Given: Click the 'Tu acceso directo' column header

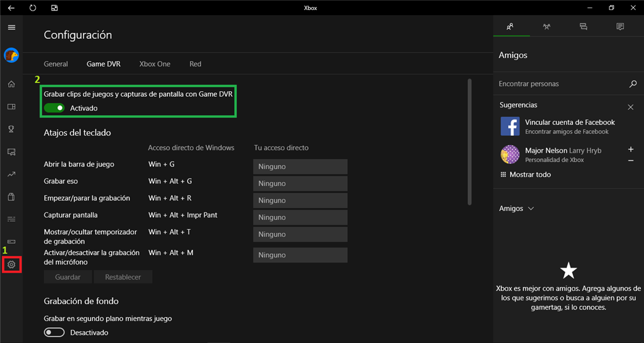Looking at the screenshot, I should pyautogui.click(x=281, y=148).
